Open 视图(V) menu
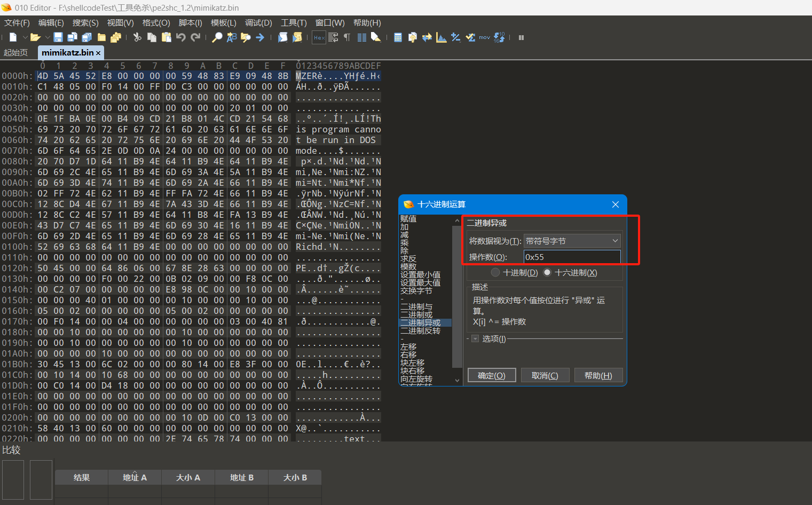The image size is (812, 505). 121,23
